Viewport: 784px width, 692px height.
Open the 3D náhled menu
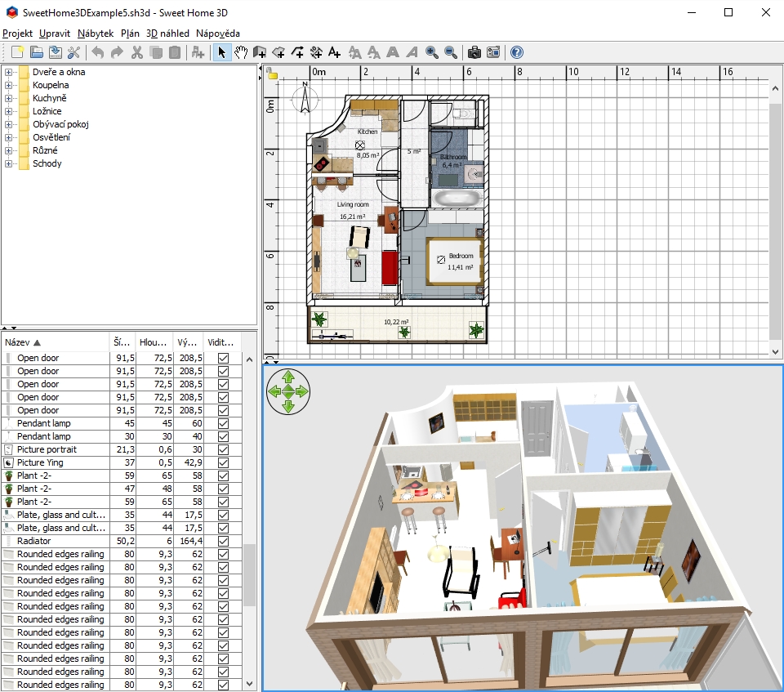pos(167,33)
